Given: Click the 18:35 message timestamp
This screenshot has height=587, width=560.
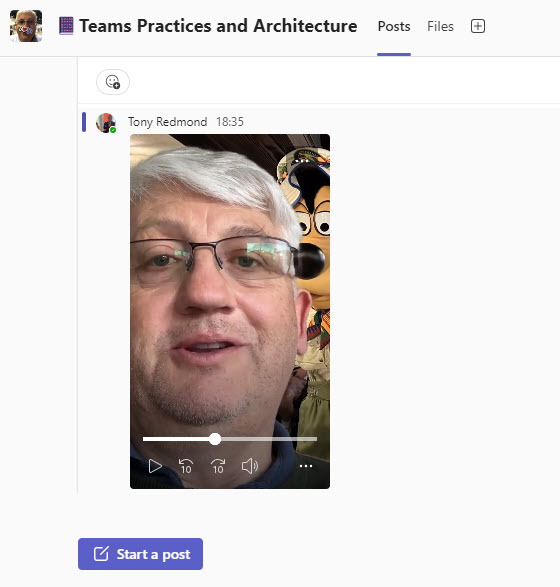Looking at the screenshot, I should pos(230,122).
